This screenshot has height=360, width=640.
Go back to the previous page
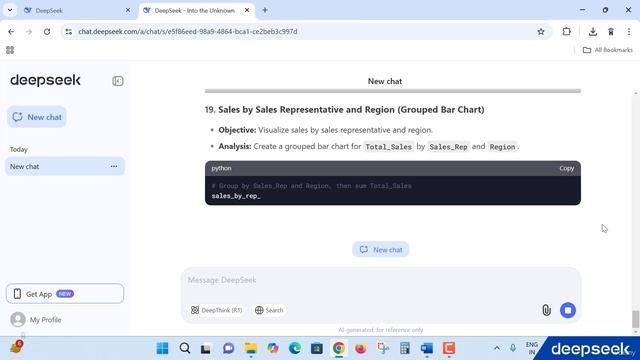coord(11,31)
